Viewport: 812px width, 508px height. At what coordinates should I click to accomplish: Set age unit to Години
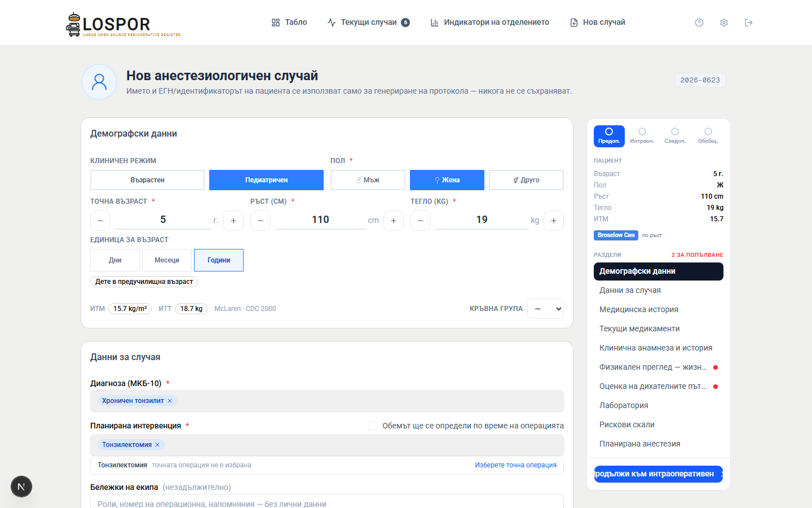tap(219, 260)
